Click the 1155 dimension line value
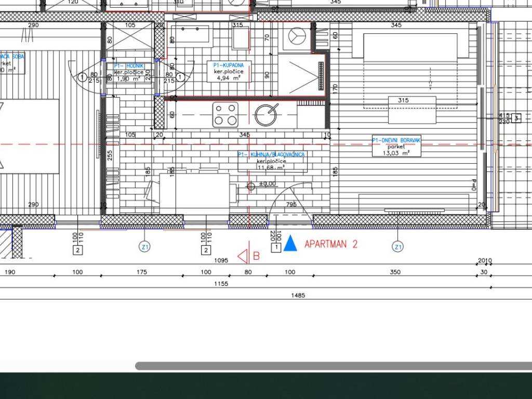The image size is (532, 399). 221,284
